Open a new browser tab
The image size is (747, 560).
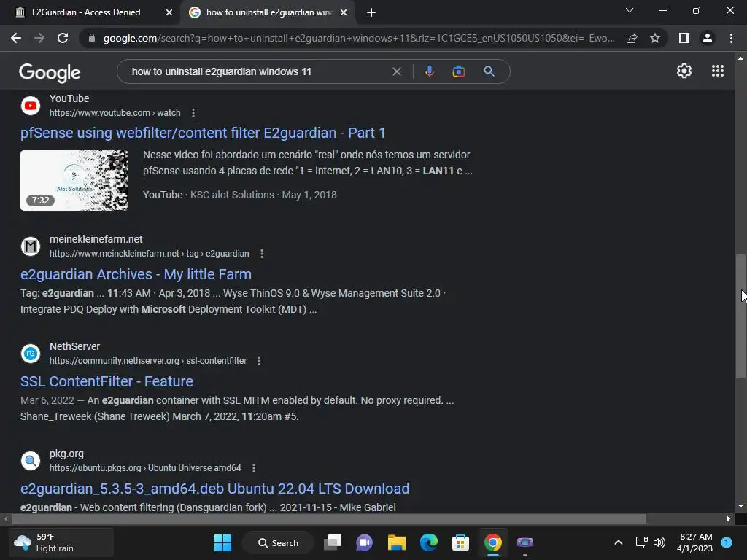pyautogui.click(x=371, y=13)
